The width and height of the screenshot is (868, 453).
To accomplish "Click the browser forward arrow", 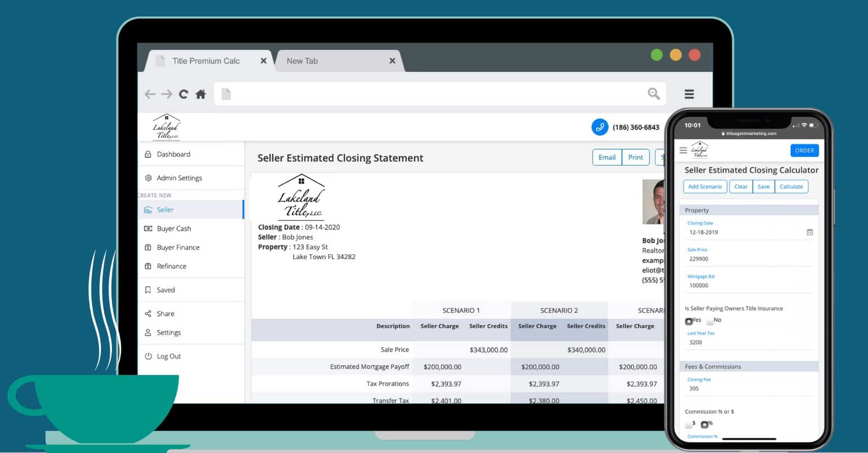I will pyautogui.click(x=167, y=94).
